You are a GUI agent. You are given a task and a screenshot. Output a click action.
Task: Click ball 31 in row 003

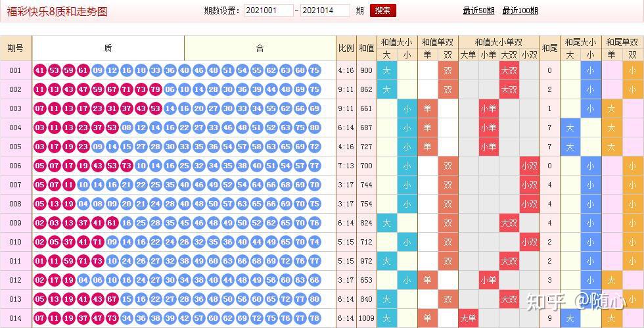(x=112, y=108)
